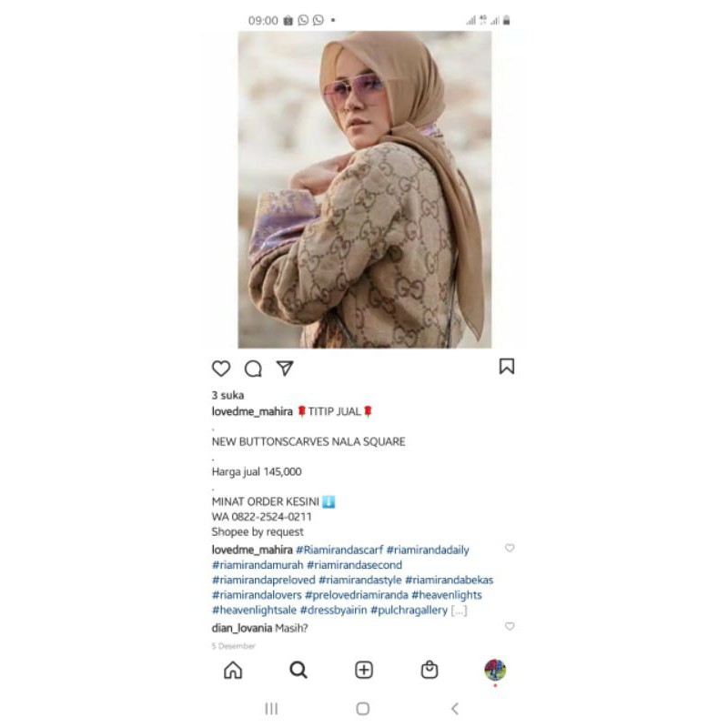The height and width of the screenshot is (728, 728).
Task: Open the #Riamirandascarf hashtag
Action: (x=339, y=551)
